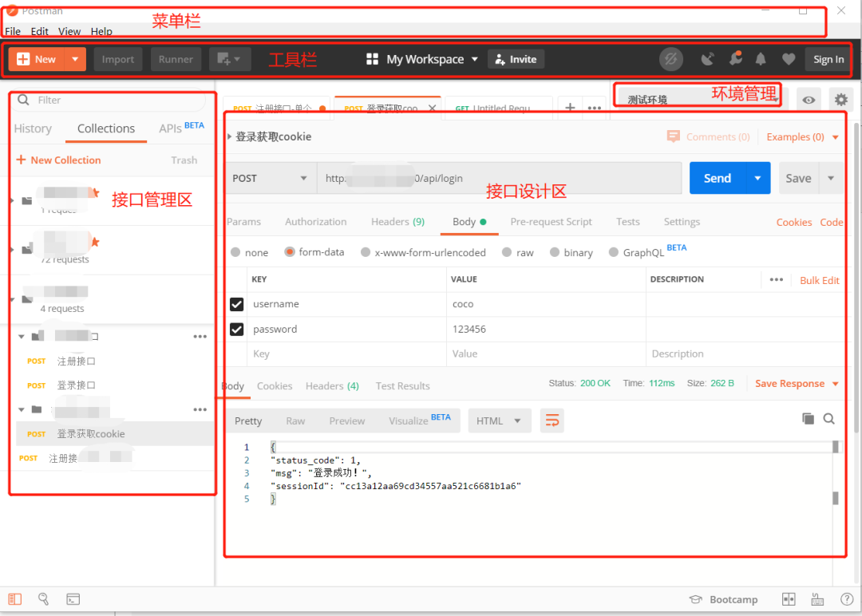Viewport: 862px width, 616px height.
Task: Open the new window plus icon
Action: click(x=229, y=59)
